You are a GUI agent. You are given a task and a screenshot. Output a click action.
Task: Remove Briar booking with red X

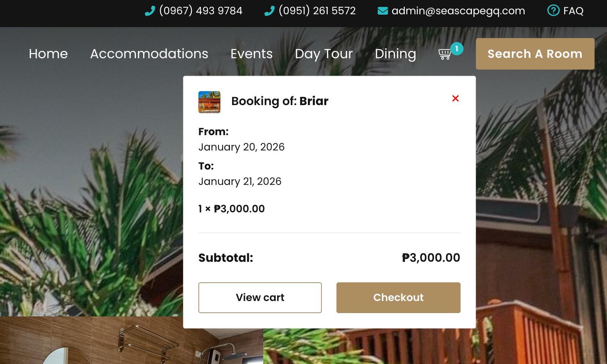(455, 99)
